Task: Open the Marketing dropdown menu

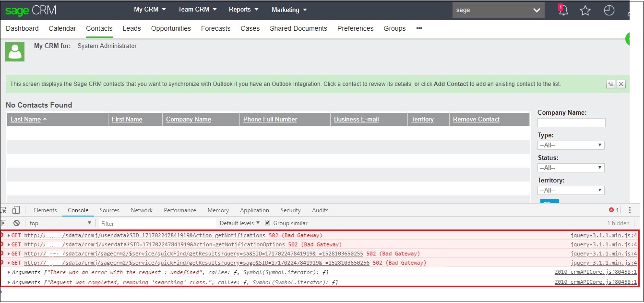Action: pyautogui.click(x=289, y=10)
